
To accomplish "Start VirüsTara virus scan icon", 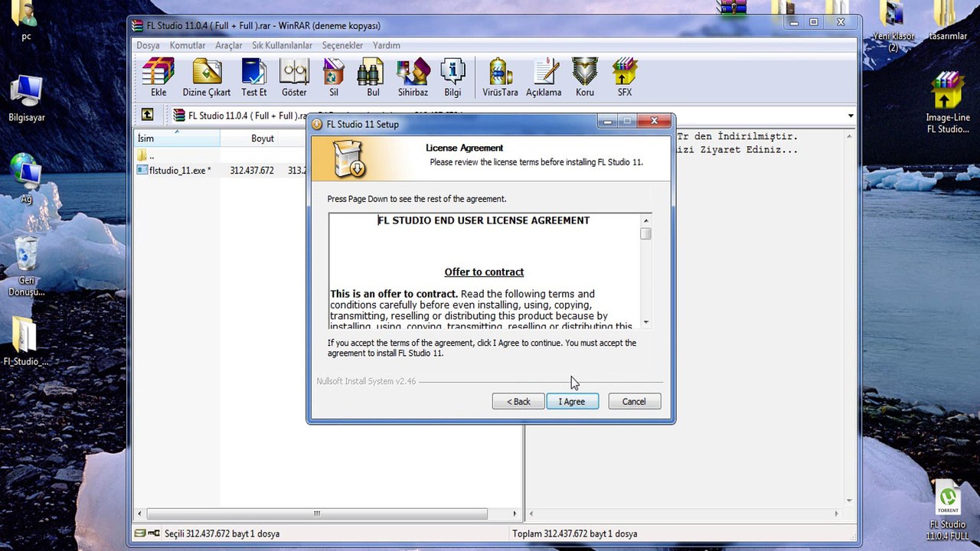I will [500, 78].
